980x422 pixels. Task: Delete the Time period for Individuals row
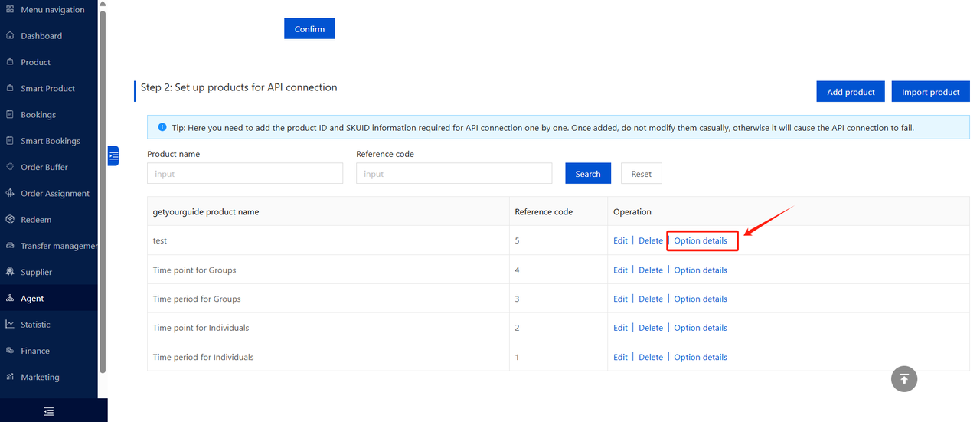(x=651, y=357)
